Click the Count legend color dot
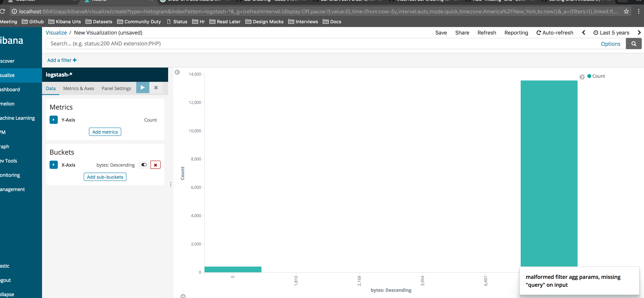The image size is (644, 298). coord(589,76)
